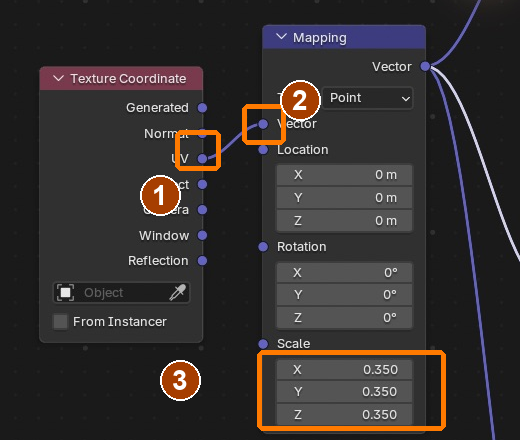Image resolution: width=520 pixels, height=440 pixels.
Task: Click the Location label
Action: click(303, 150)
